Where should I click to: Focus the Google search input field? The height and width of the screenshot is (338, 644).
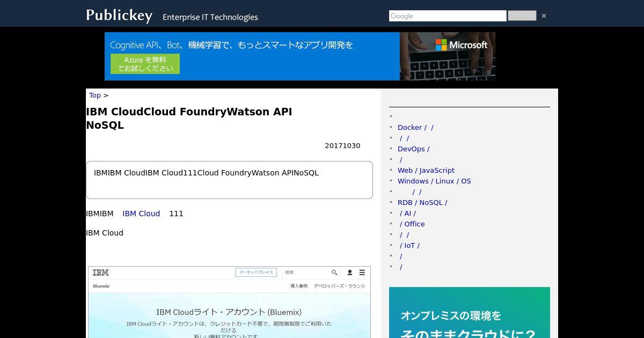point(448,16)
